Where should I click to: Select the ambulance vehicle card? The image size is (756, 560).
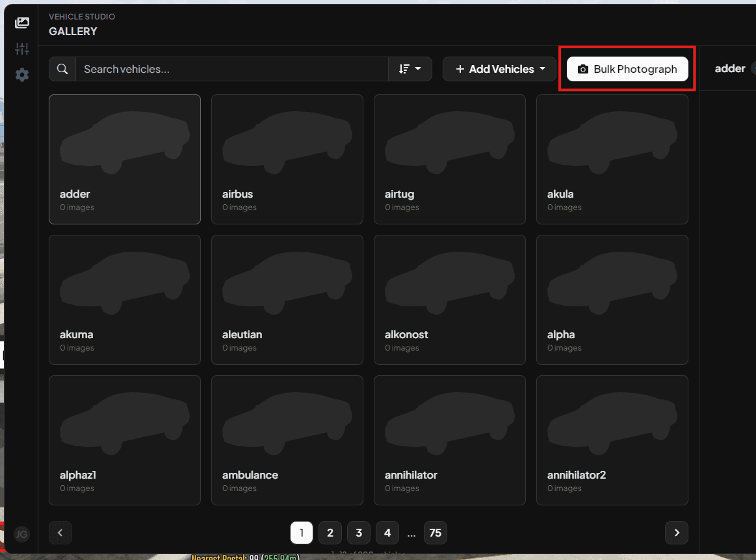click(287, 440)
